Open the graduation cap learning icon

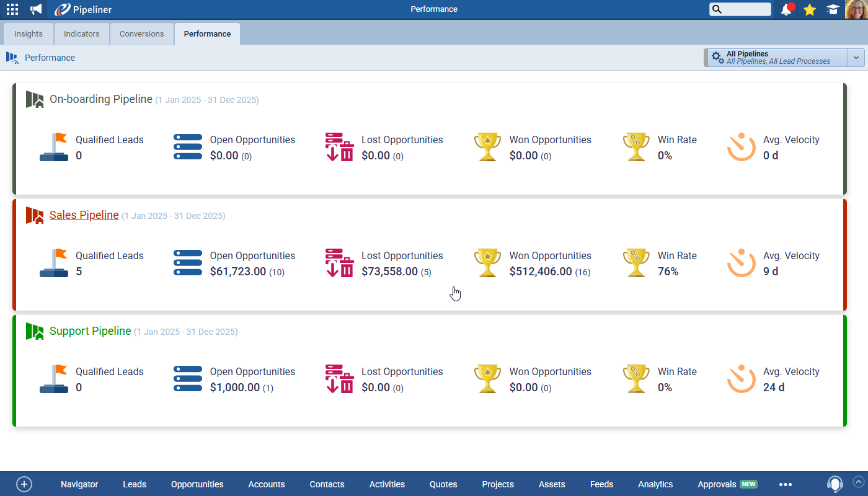(x=833, y=9)
